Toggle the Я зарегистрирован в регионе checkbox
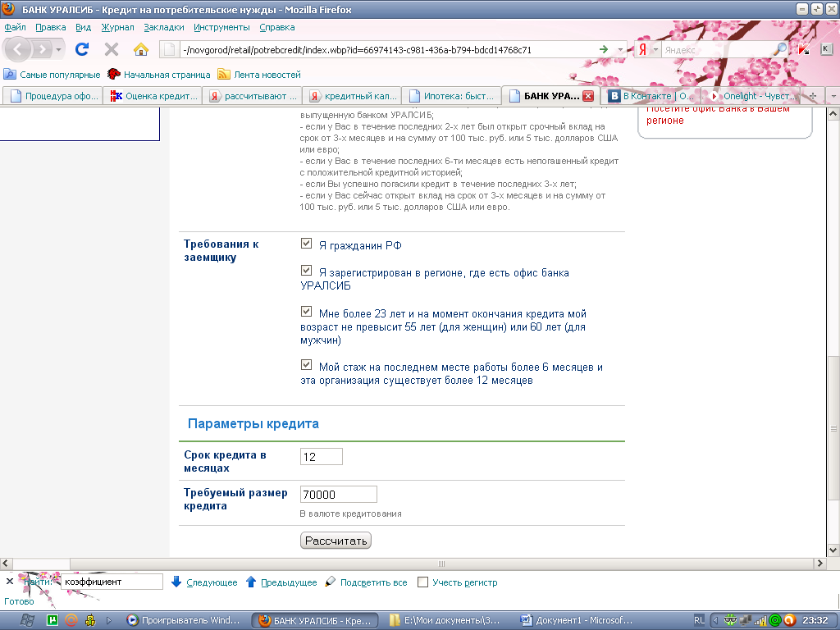840x630 pixels. [307, 271]
